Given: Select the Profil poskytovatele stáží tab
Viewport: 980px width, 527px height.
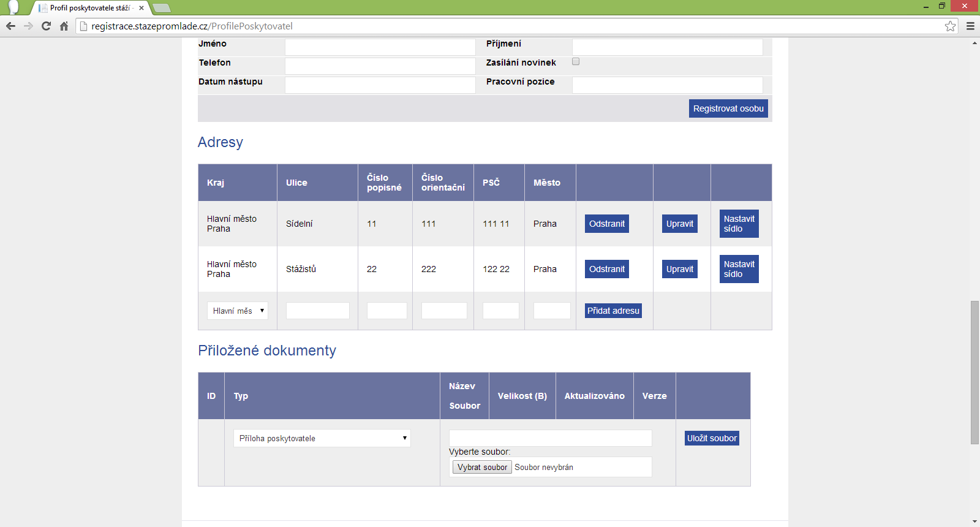Looking at the screenshot, I should click(x=89, y=8).
